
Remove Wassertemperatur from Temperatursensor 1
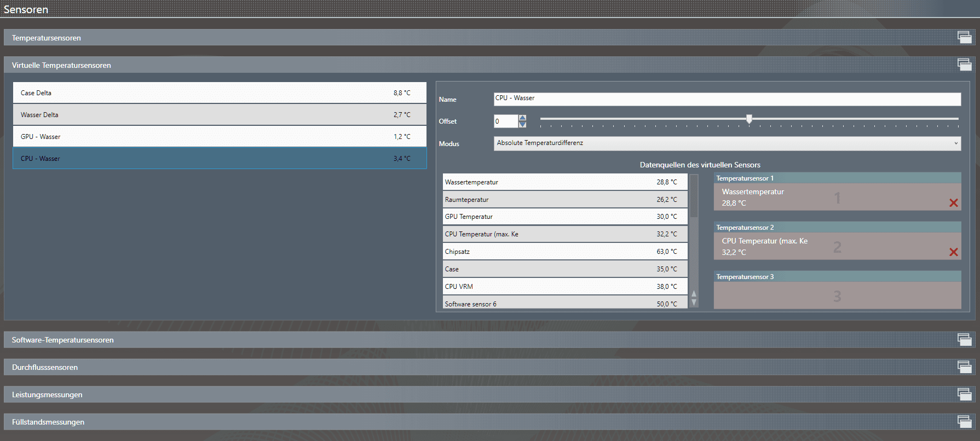953,203
